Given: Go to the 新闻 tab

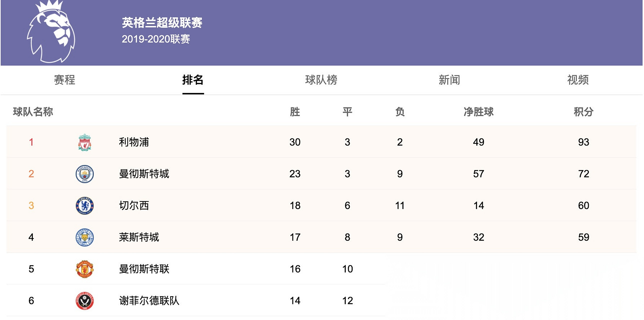Looking at the screenshot, I should click(449, 80).
